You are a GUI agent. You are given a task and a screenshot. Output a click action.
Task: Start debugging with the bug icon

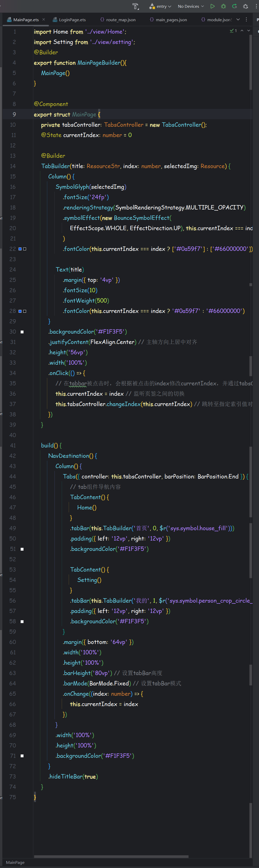(x=223, y=6)
